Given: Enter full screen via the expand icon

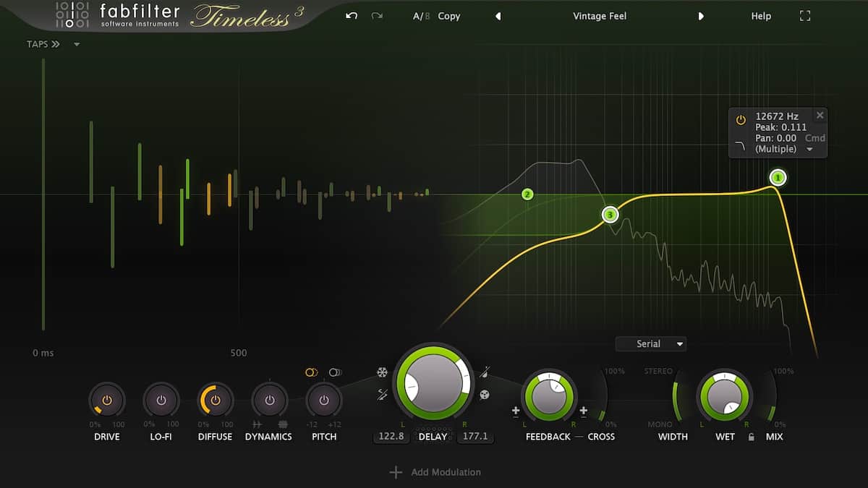Looking at the screenshot, I should 804,15.
